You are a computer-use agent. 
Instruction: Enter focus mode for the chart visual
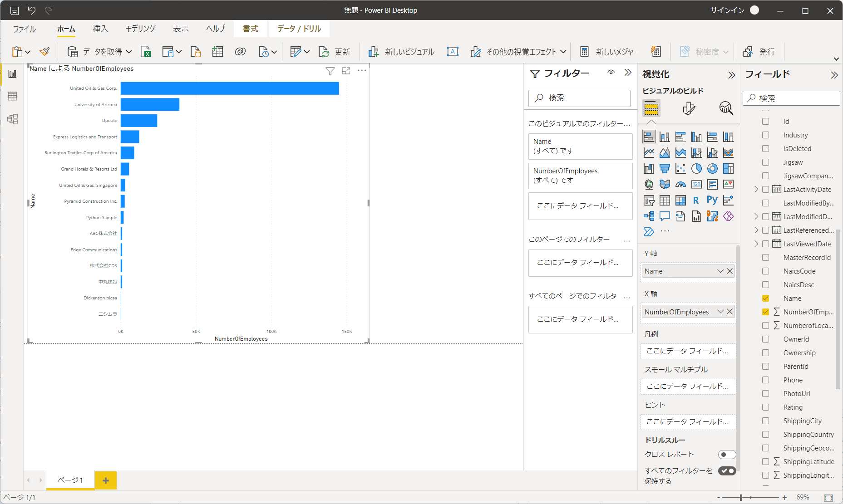tap(346, 71)
